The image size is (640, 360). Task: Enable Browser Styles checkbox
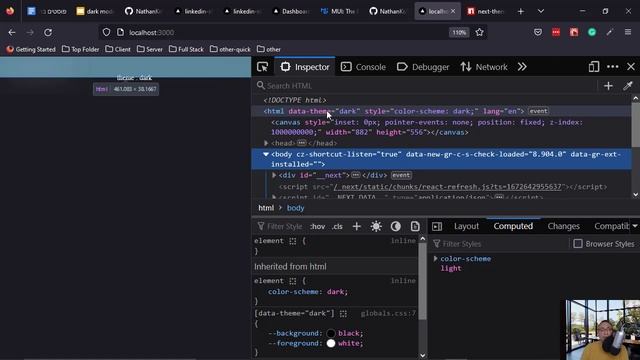click(x=578, y=244)
